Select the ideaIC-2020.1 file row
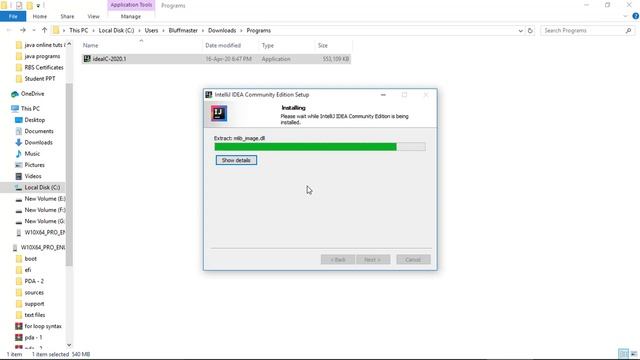This screenshot has height=360, width=640. (x=216, y=59)
